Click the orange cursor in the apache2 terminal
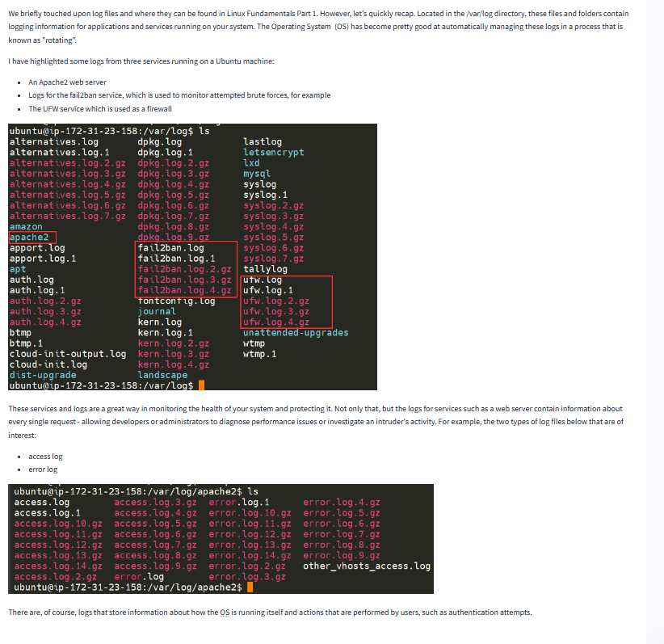 [250, 587]
